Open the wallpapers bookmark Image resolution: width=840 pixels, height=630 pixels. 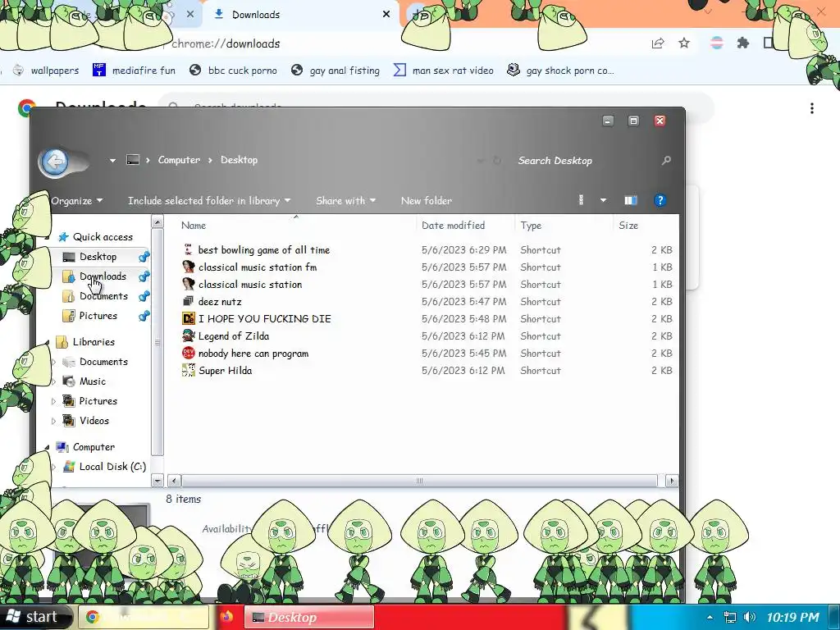(46, 71)
